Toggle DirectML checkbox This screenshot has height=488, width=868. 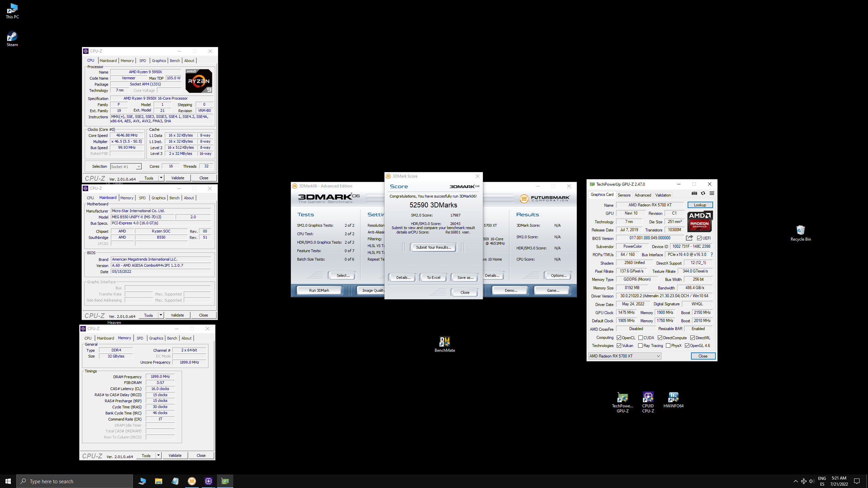692,338
